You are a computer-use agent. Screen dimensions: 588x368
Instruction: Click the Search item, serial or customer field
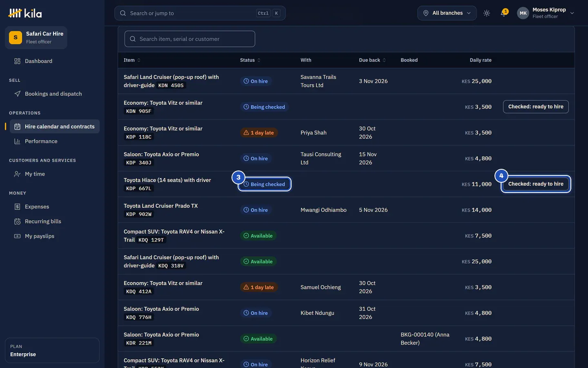(190, 39)
